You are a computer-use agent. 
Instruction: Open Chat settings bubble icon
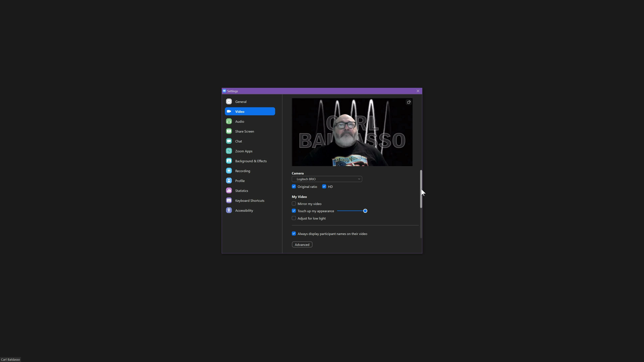click(229, 141)
